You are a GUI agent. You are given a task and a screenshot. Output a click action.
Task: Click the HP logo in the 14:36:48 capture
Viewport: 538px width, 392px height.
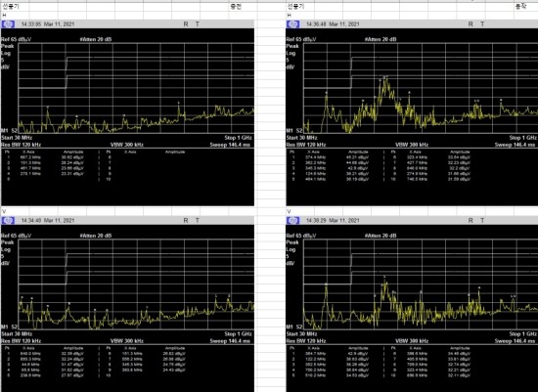click(293, 24)
